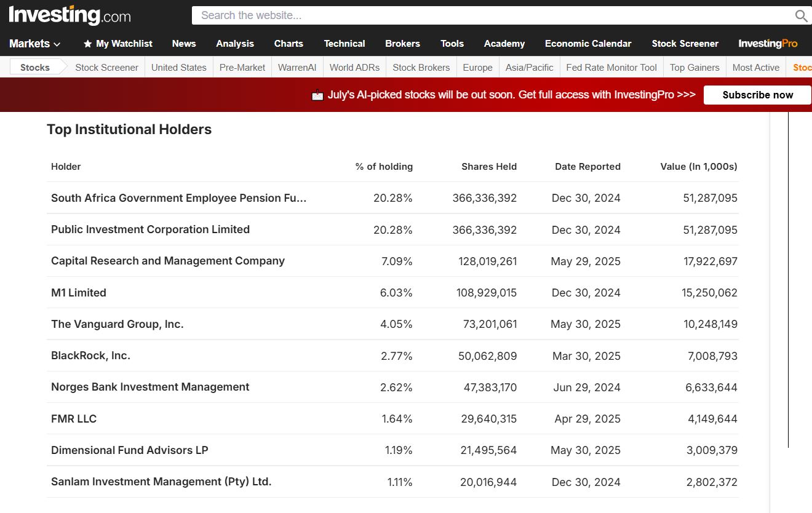Open Stock Screener in the sub-navigation
This screenshot has width=812, height=513.
(x=106, y=68)
